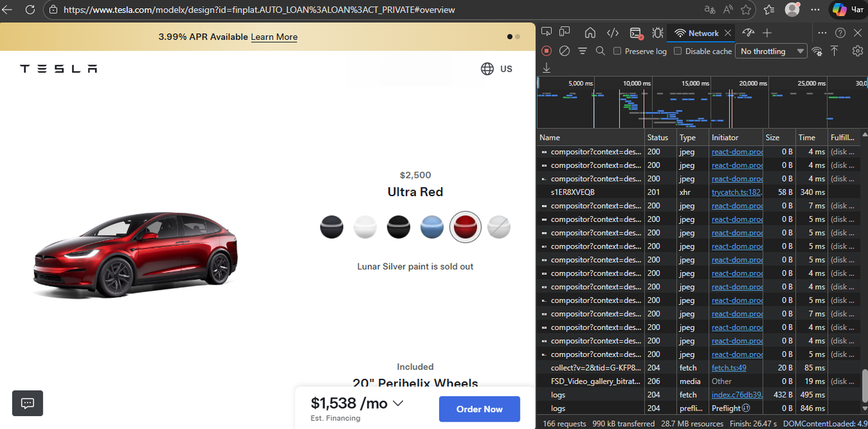Open the browser profile avatar
The width and height of the screenshot is (868, 429).
click(x=792, y=10)
